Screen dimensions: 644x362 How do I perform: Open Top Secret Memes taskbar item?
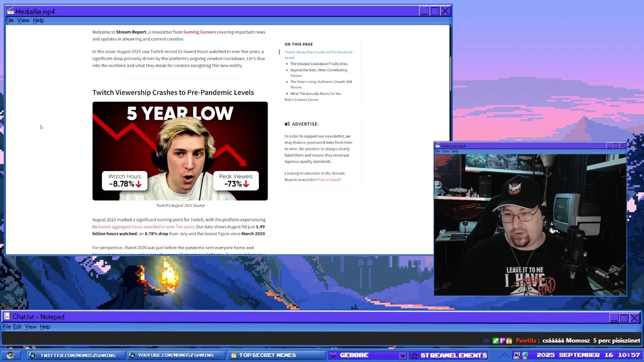(277, 355)
